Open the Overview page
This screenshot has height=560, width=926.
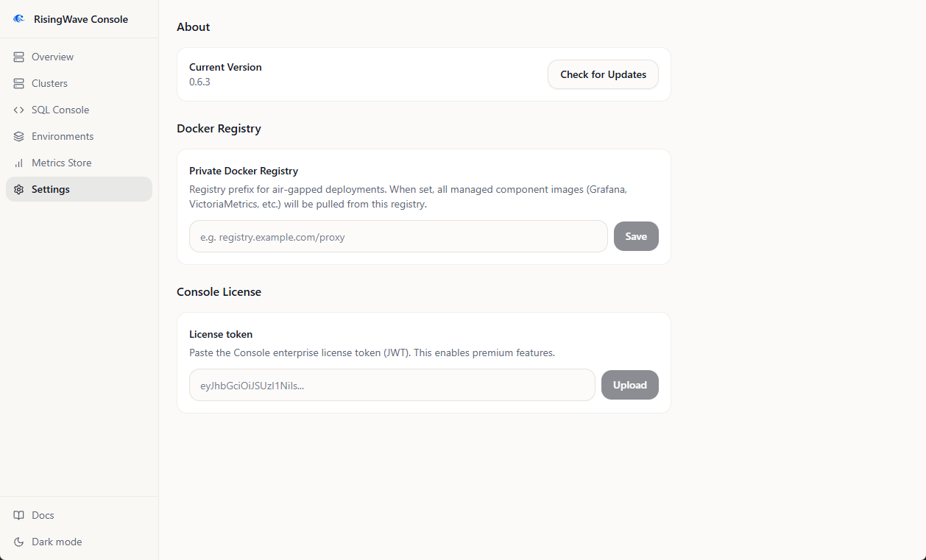(79, 57)
